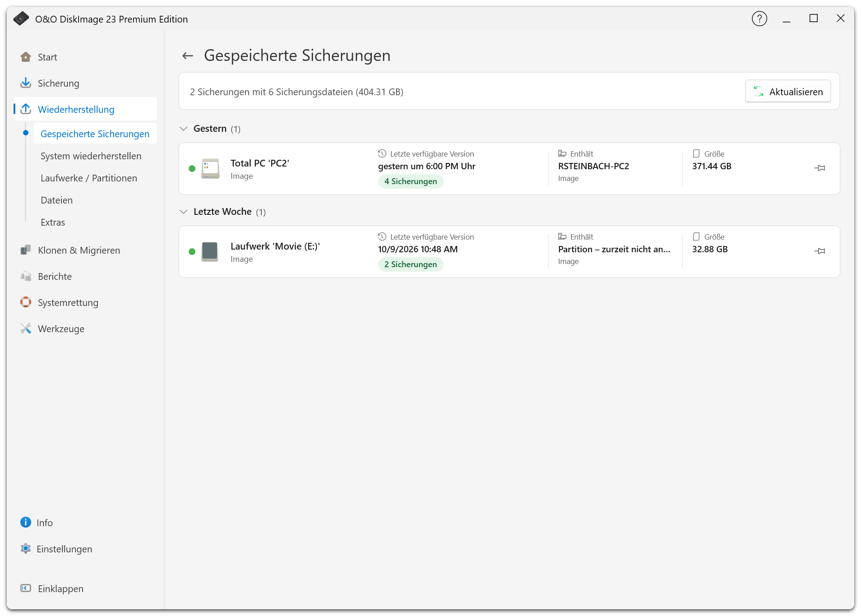Select the Laufwerk 'Movie (E:)' title

(275, 246)
